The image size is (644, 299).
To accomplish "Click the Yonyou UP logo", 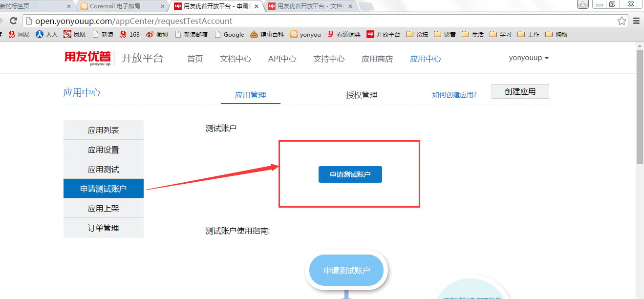I will pyautogui.click(x=88, y=59).
